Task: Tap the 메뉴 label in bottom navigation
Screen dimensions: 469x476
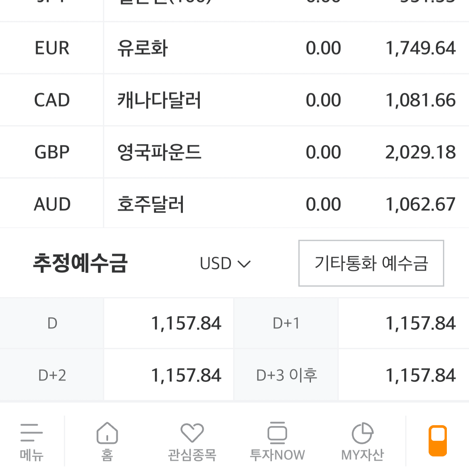Action: tap(32, 455)
